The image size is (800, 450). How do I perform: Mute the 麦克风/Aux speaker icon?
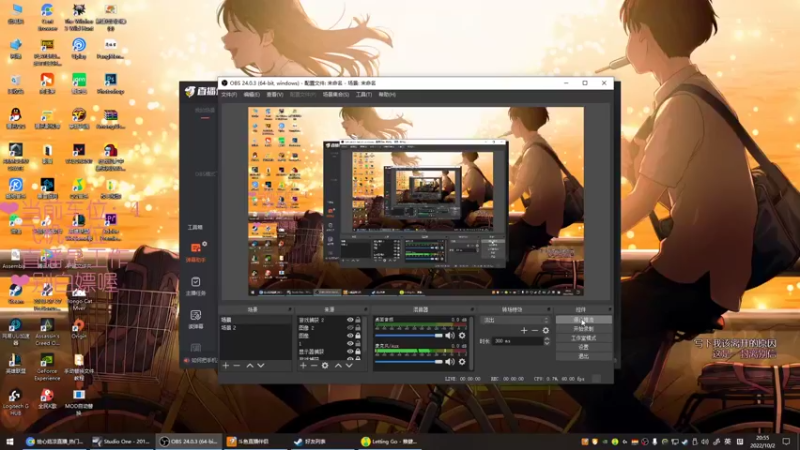tap(449, 362)
